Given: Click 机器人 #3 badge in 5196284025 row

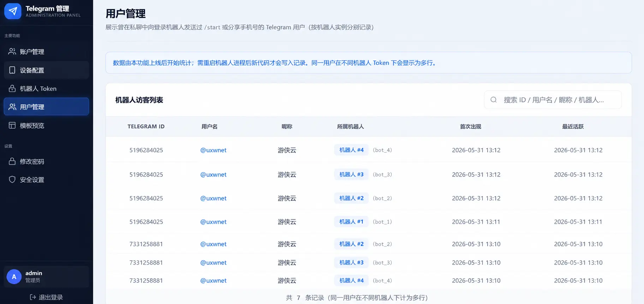Looking at the screenshot, I should coord(351,174).
